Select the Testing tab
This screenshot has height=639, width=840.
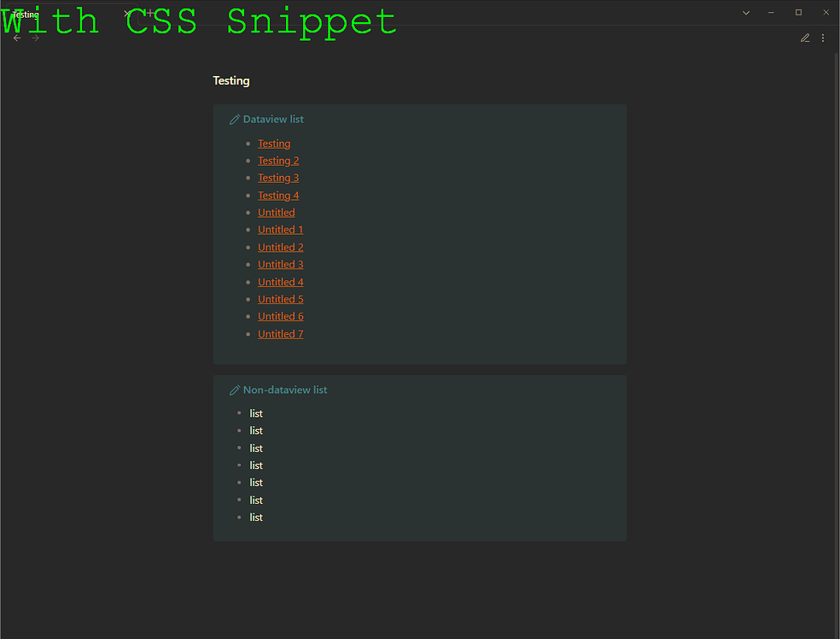click(25, 14)
